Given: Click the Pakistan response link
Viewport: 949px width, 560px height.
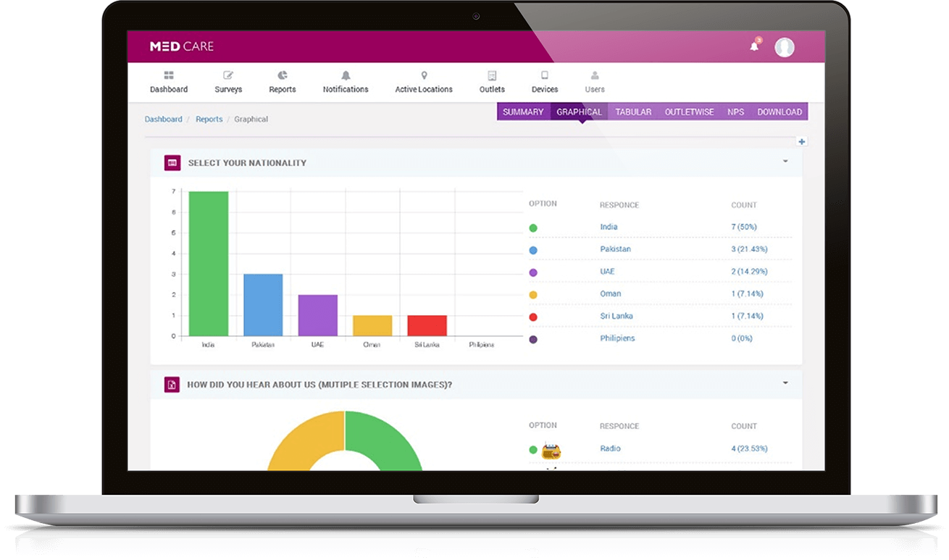Looking at the screenshot, I should 615,249.
